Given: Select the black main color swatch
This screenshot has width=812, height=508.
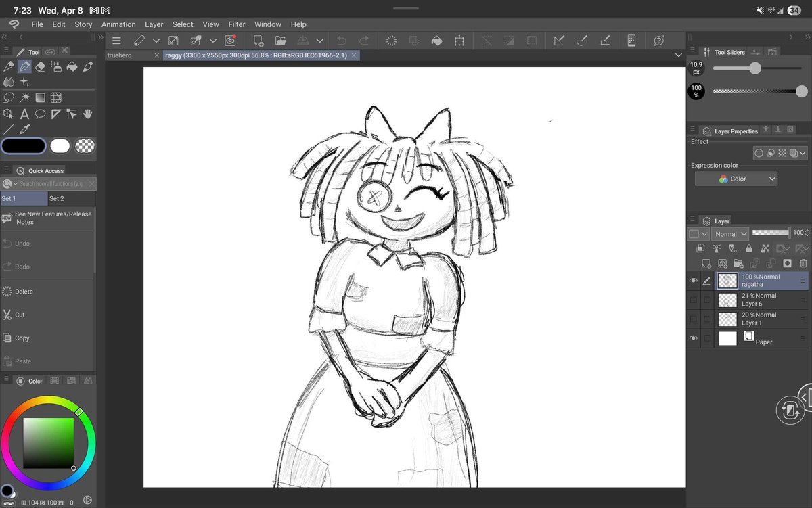Looking at the screenshot, I should [24, 146].
